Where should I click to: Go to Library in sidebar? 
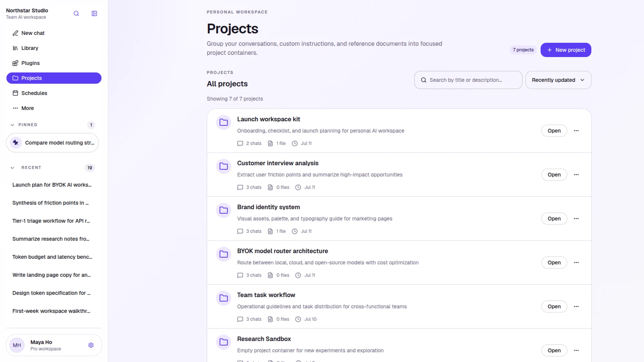(54, 48)
